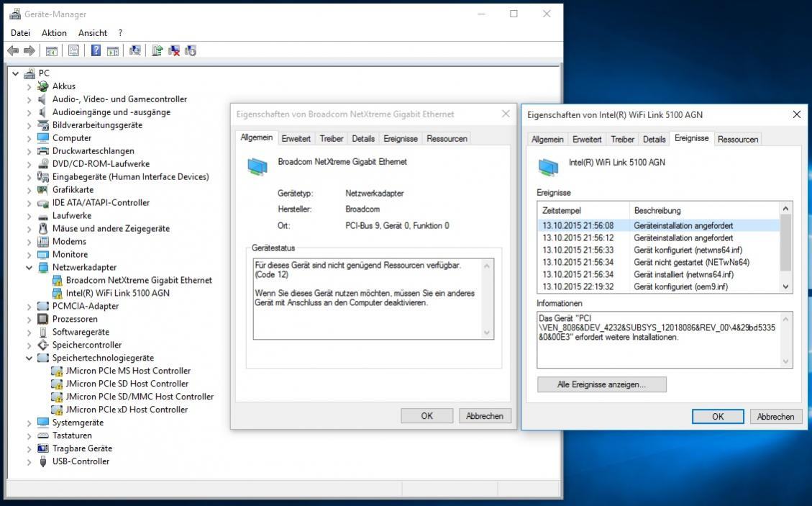Open the Ansicht menu
The width and height of the screenshot is (812, 506).
tap(93, 32)
